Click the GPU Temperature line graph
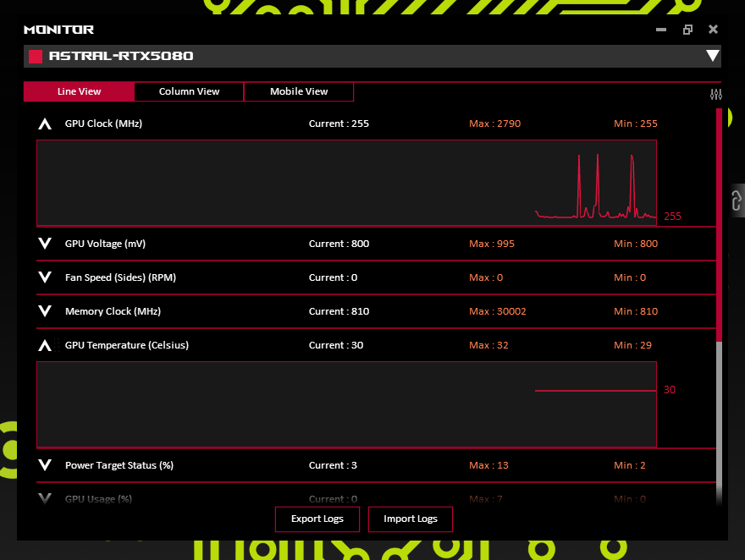The height and width of the screenshot is (560, 745). click(x=347, y=404)
